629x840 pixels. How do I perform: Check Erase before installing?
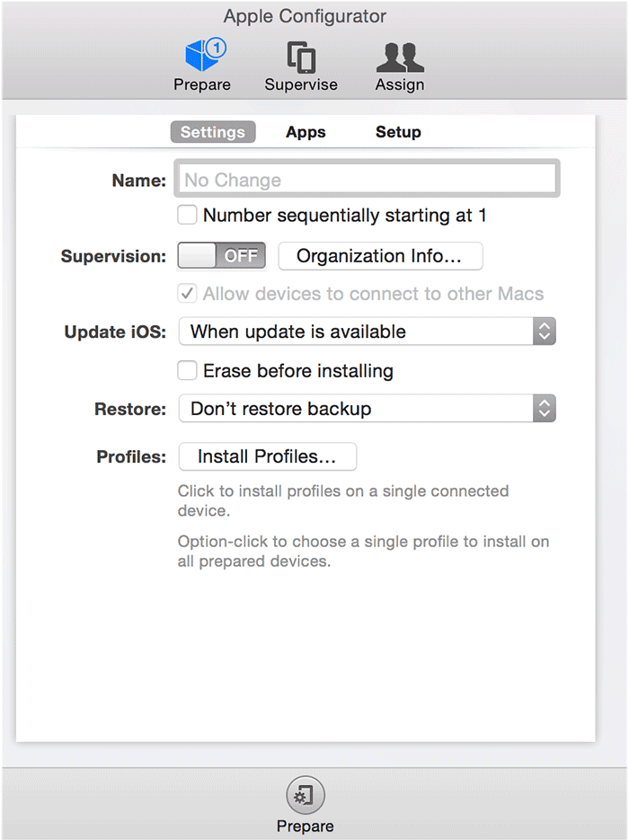coord(187,370)
